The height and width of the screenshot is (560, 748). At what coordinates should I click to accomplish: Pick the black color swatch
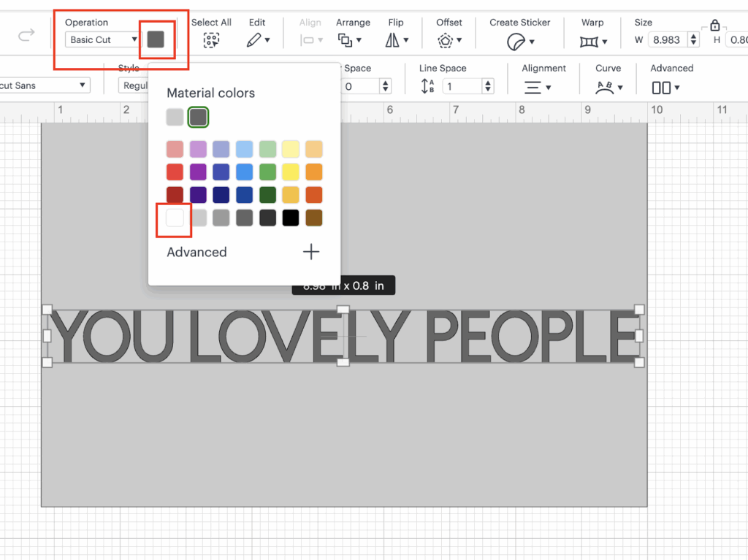[291, 218]
